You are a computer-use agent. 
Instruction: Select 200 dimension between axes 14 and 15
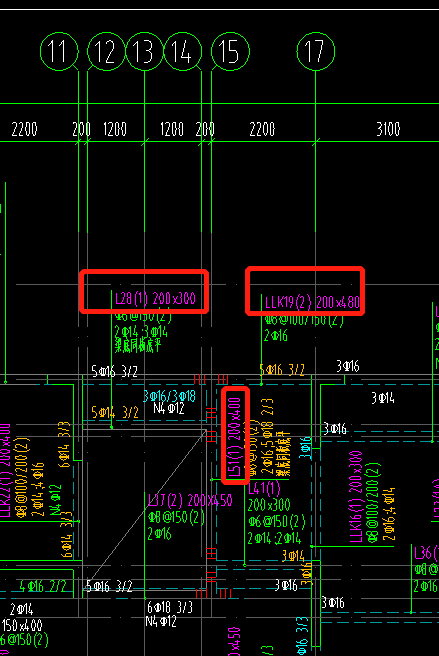(205, 129)
